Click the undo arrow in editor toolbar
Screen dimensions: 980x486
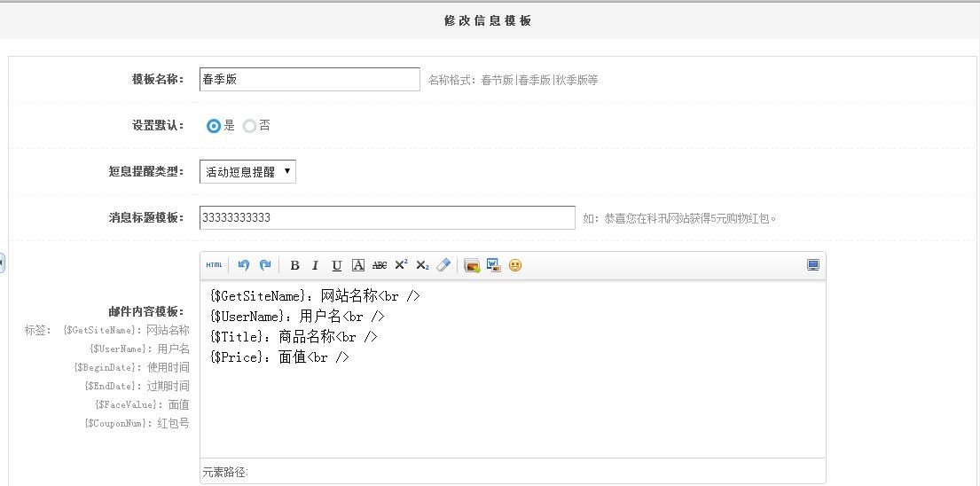click(x=244, y=265)
